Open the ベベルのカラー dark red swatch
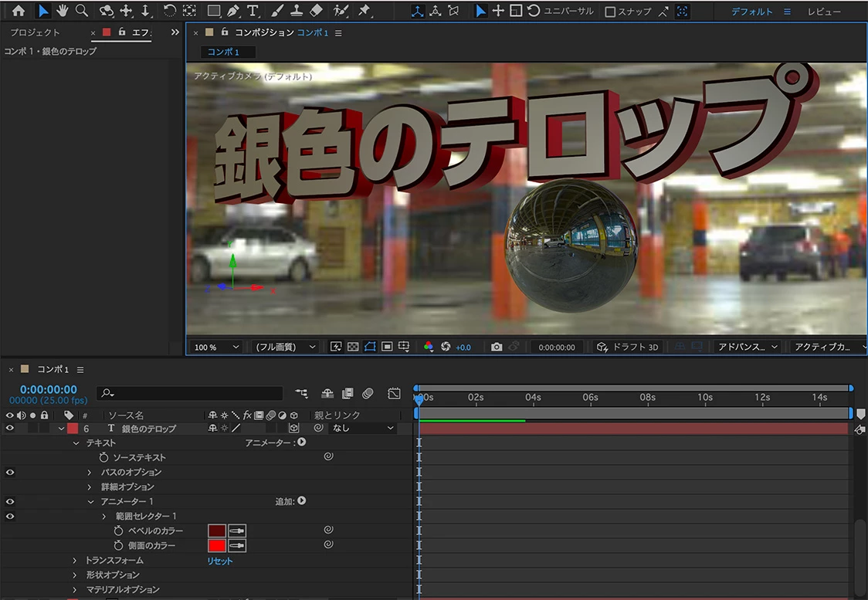The width and height of the screenshot is (868, 600). [x=217, y=531]
